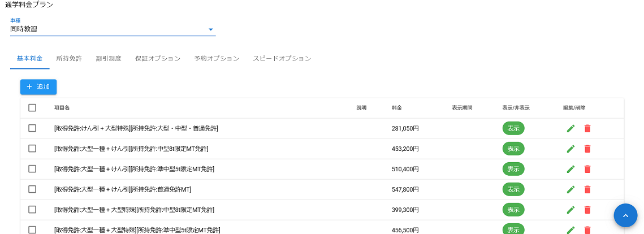This screenshot has width=644, height=234.
Task: Click the 同時教習 vehicle type combo box
Action: pyautogui.click(x=107, y=29)
